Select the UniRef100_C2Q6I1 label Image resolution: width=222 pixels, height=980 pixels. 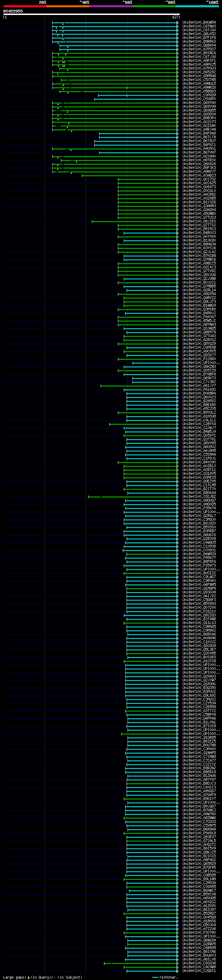click(199, 971)
